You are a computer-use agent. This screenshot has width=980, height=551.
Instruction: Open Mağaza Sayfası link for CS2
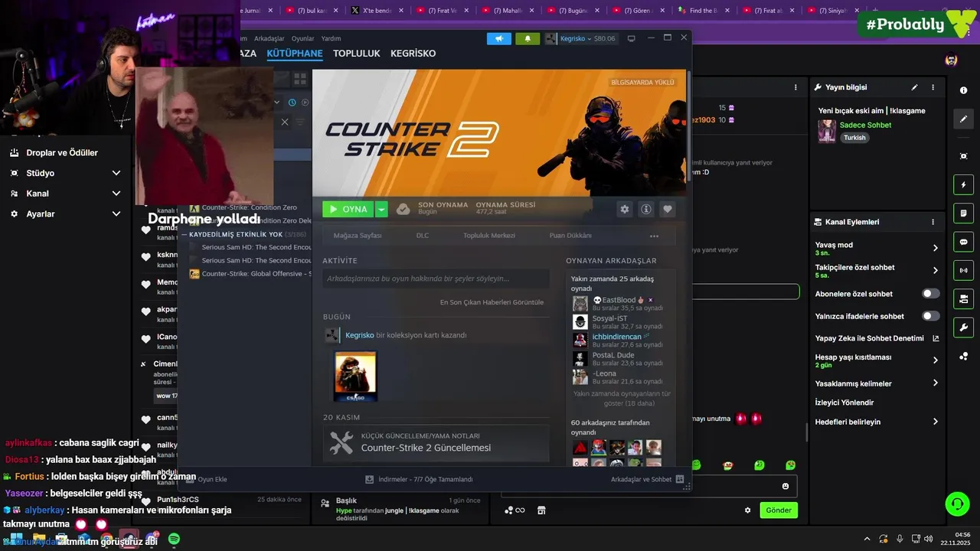point(358,236)
